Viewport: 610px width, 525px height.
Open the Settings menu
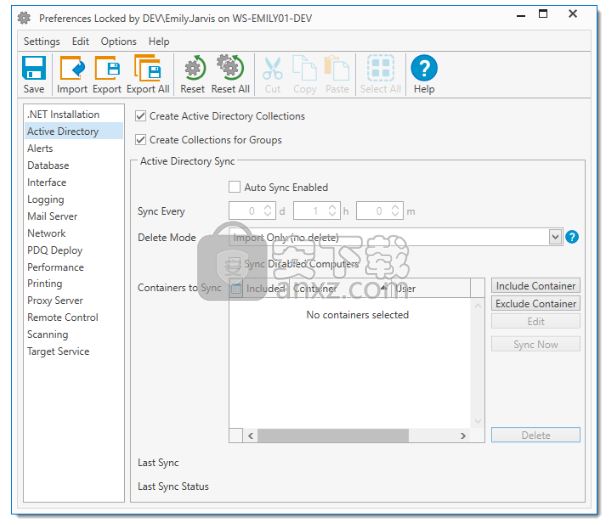pos(42,41)
